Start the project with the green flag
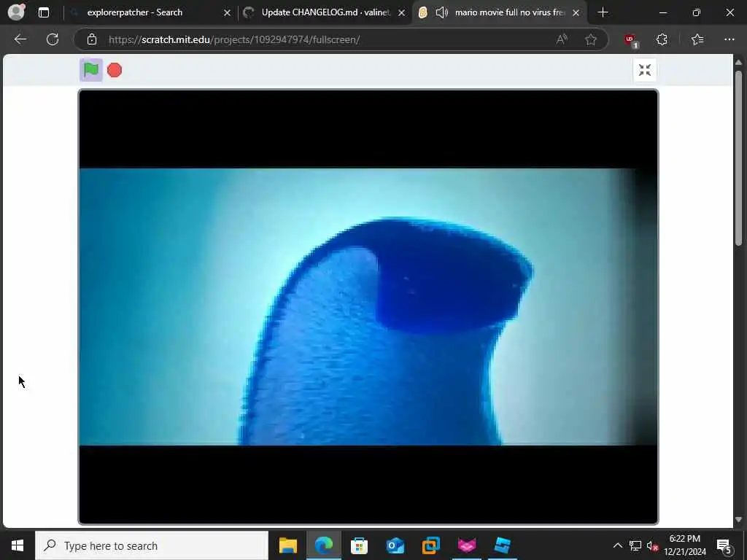Viewport: 747px width, 560px height. pos(91,70)
